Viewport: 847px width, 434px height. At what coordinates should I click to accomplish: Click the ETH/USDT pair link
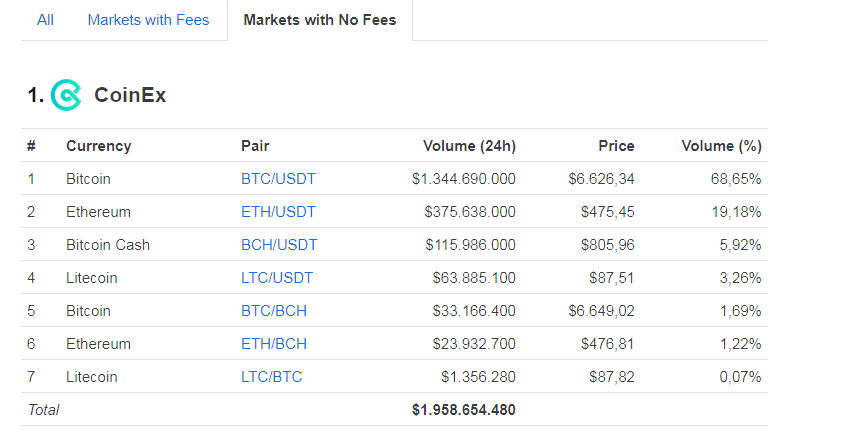pyautogui.click(x=278, y=212)
